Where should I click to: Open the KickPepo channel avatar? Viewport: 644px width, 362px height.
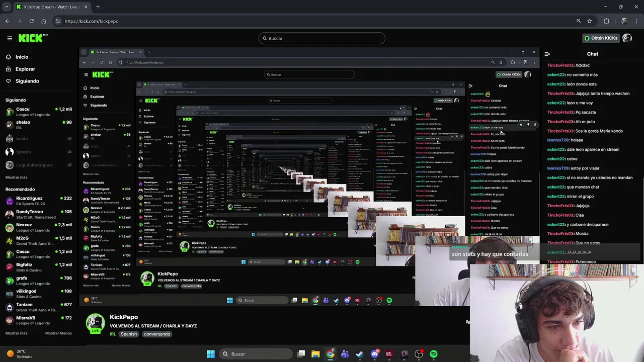pyautogui.click(x=95, y=323)
